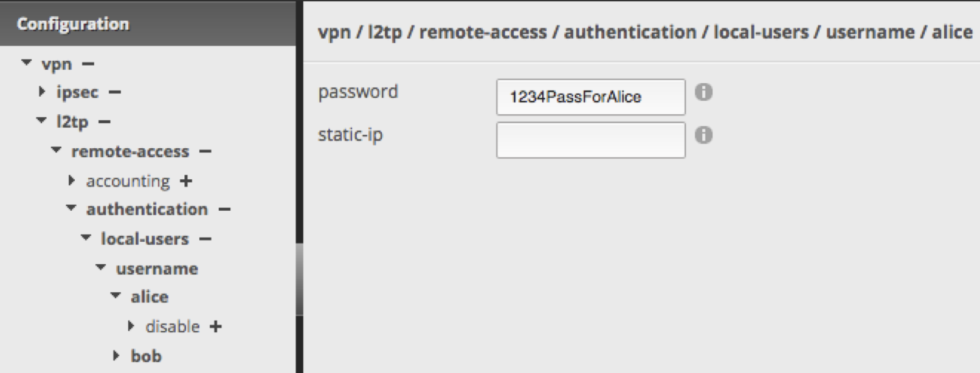
Task: Collapse the vpn tree node triangle
Action: point(26,63)
